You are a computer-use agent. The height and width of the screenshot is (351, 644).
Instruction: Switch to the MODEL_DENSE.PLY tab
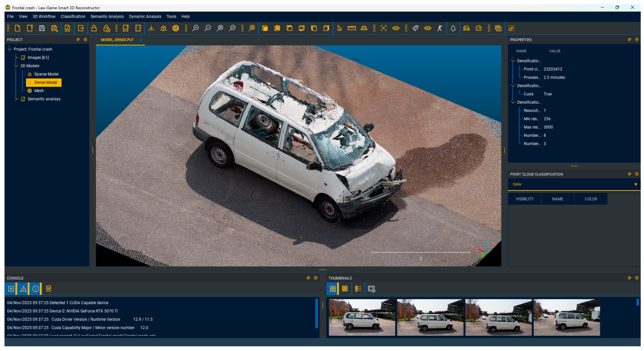click(x=117, y=40)
